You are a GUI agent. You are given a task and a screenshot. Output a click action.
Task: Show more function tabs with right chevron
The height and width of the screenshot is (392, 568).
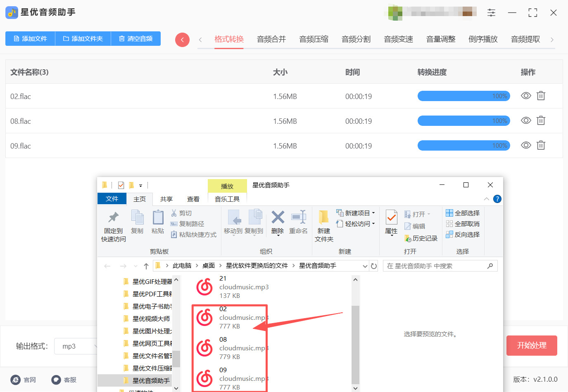tap(552, 40)
